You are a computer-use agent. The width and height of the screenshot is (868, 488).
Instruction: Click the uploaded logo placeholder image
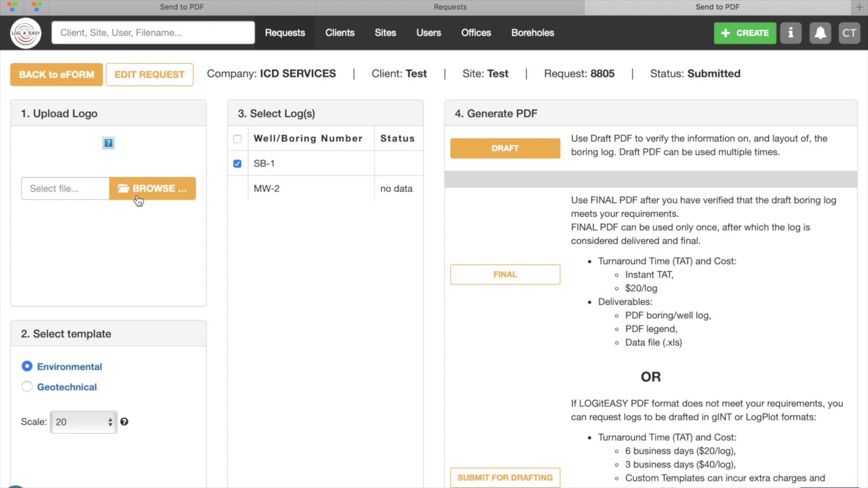[x=108, y=143]
